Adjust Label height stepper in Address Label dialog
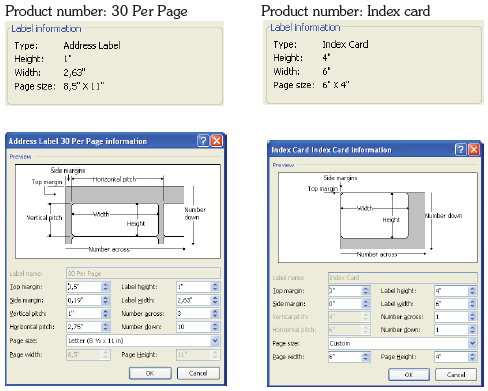488x391 pixels. 215,287
